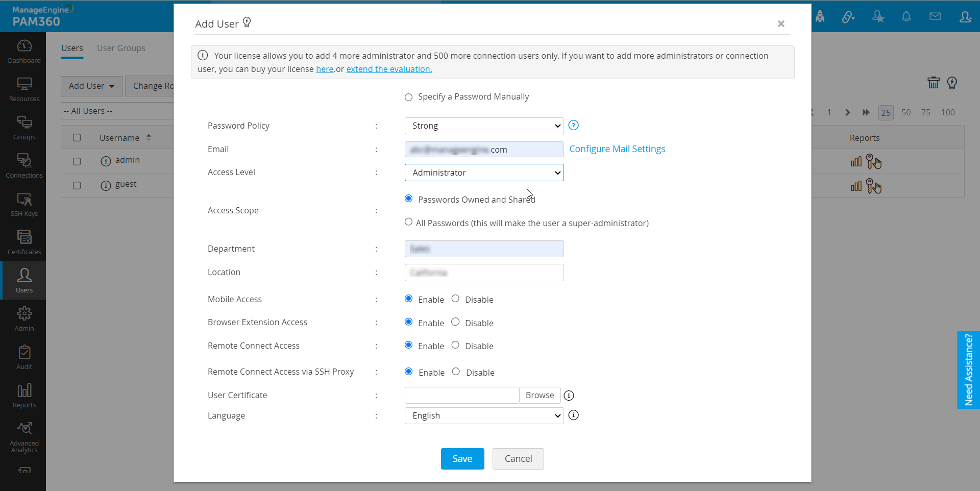Screen dimensions: 980x491
Task: Select All Passwords access scope
Action: [408, 222]
